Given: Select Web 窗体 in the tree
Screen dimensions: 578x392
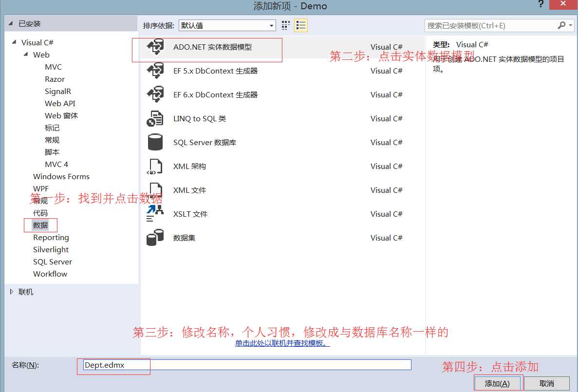Looking at the screenshot, I should 61,116.
